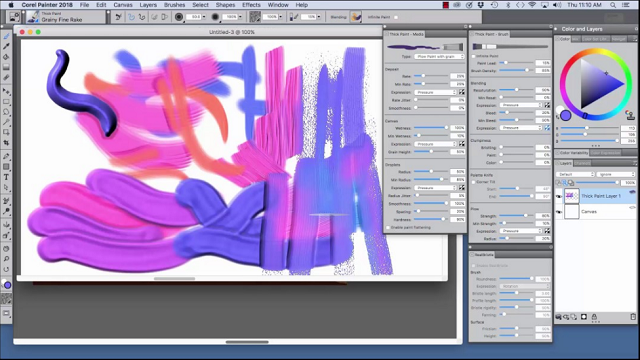Viewport: 640px width, 360px height.
Task: Open the Canvas menu
Action: pyautogui.click(x=123, y=5)
